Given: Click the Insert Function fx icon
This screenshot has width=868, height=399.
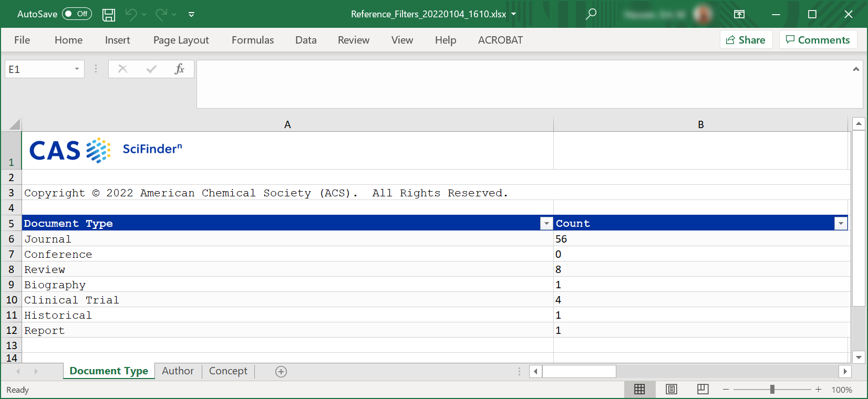Looking at the screenshot, I should (179, 69).
